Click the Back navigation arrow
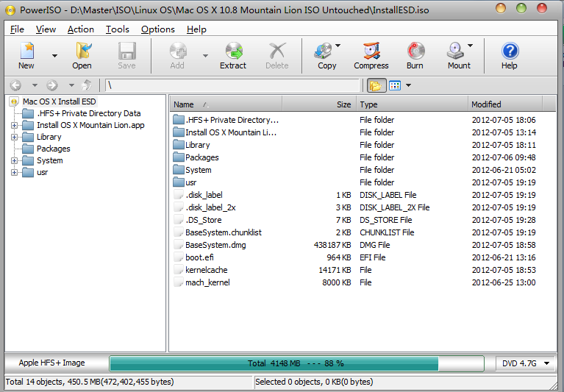This screenshot has width=564, height=392. 15,85
